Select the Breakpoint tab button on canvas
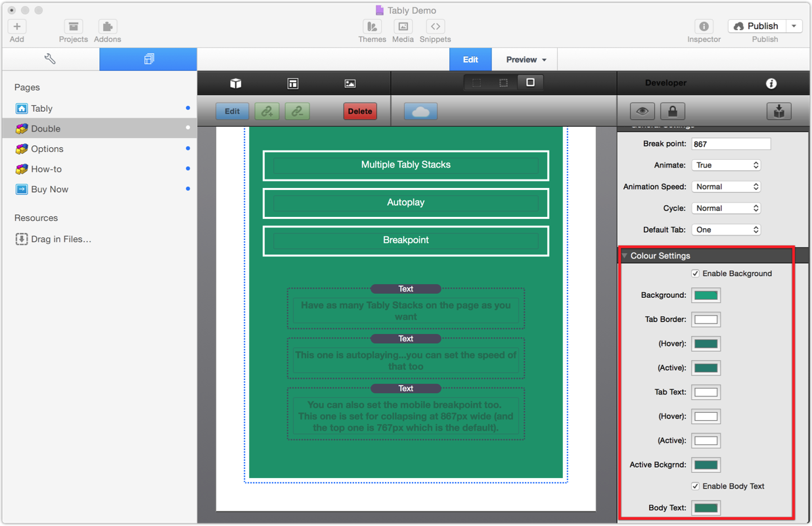812x526 pixels. pyautogui.click(x=406, y=240)
